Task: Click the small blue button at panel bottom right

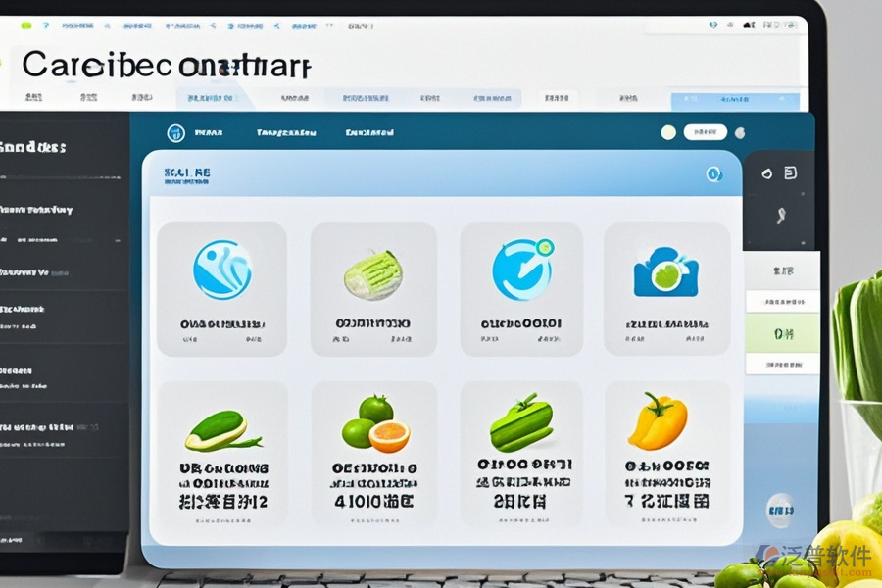Action: click(781, 510)
